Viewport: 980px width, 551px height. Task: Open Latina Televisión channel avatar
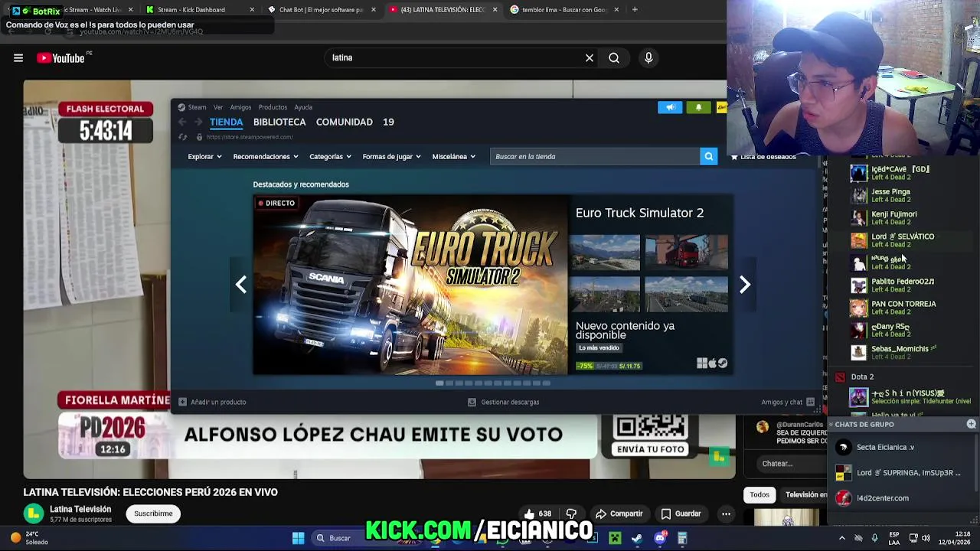33,514
